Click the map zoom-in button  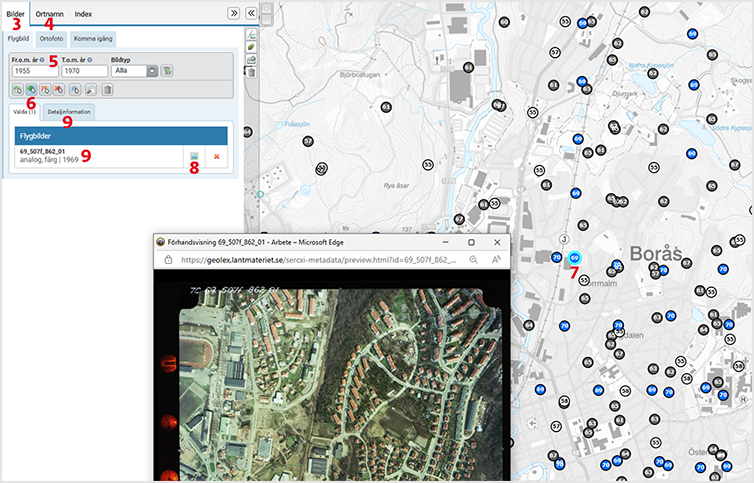(266, 8)
